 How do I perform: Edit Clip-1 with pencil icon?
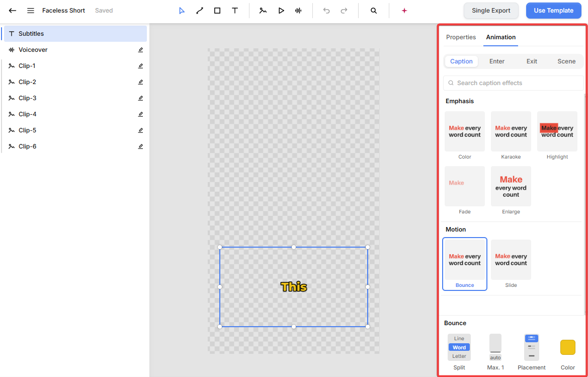click(x=141, y=65)
